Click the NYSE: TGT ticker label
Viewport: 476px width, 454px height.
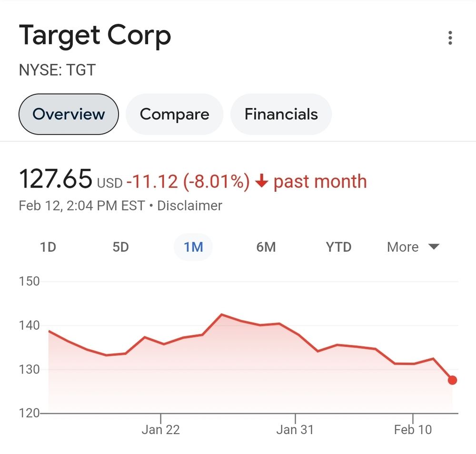tap(57, 70)
